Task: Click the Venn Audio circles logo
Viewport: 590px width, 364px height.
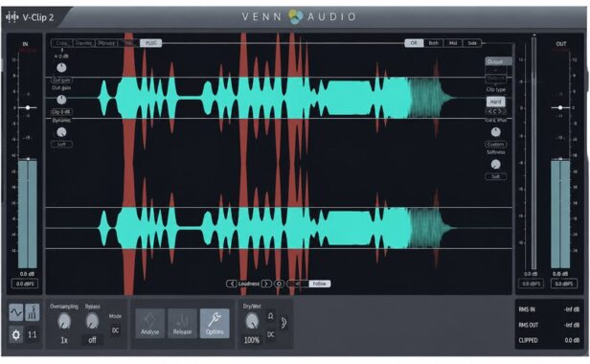Action: pos(295,16)
